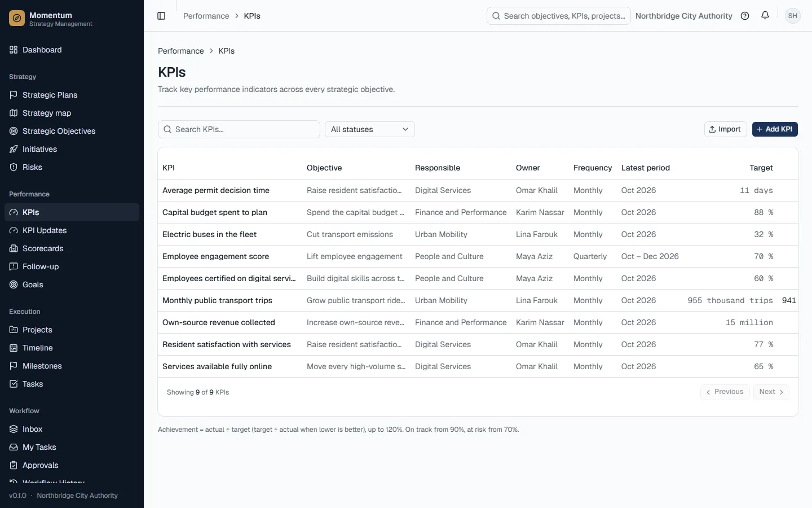Click the Strategy map icon
The height and width of the screenshot is (508, 812).
[x=14, y=113]
